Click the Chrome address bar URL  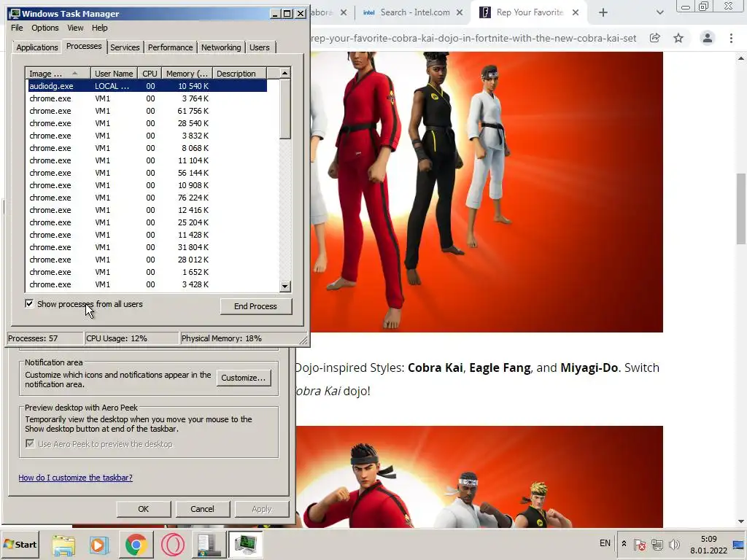(x=473, y=38)
